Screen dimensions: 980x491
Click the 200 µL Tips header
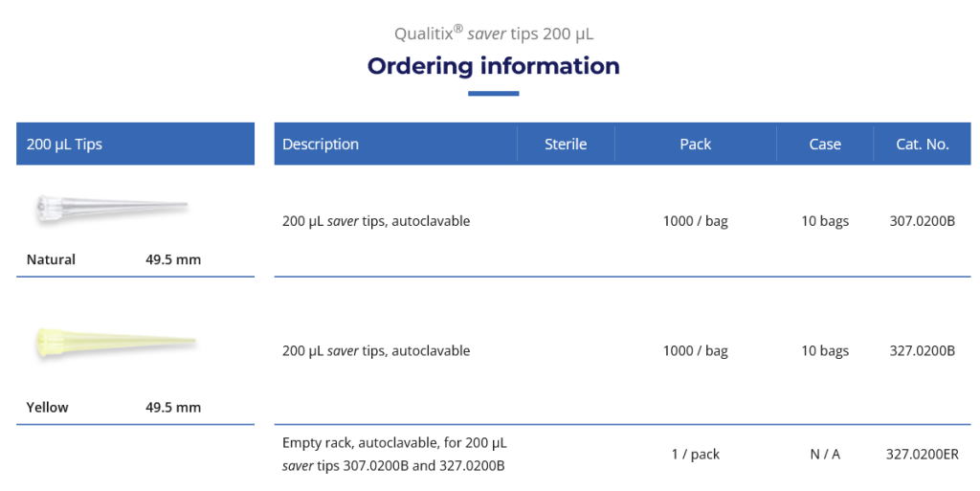(x=65, y=145)
